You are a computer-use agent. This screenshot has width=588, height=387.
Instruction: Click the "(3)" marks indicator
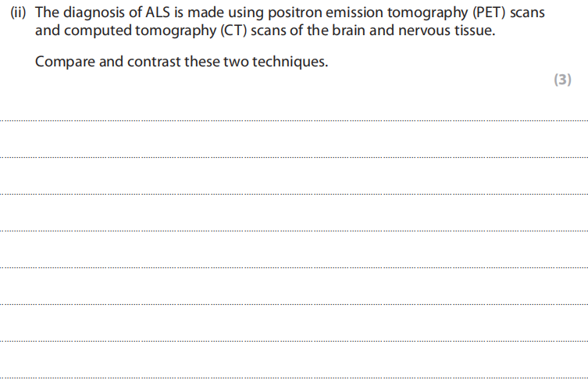click(x=562, y=80)
